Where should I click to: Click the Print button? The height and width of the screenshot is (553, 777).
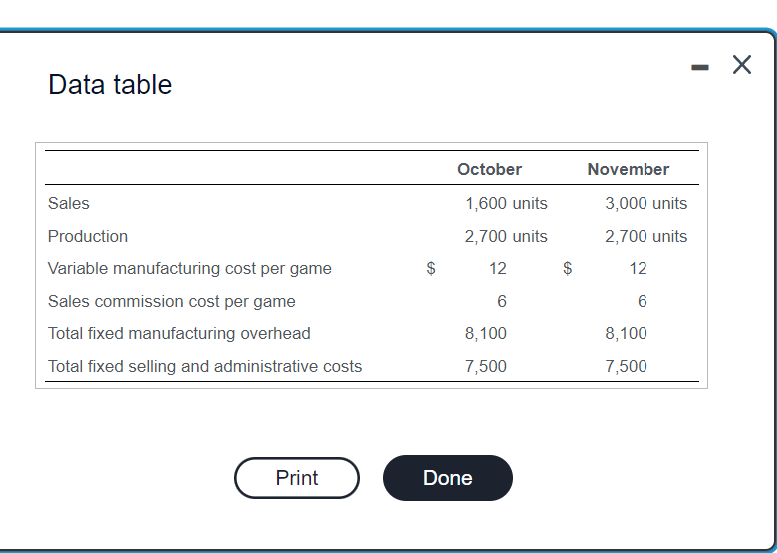tap(297, 478)
